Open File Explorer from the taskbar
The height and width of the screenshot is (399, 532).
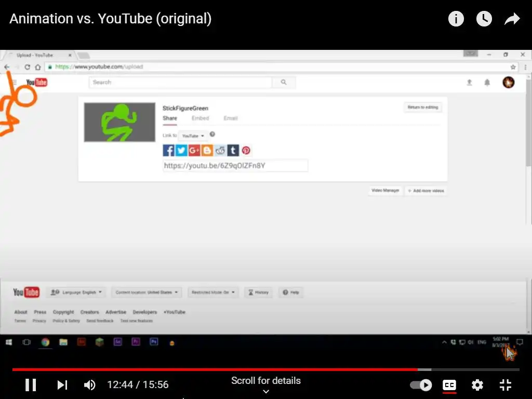click(x=63, y=342)
